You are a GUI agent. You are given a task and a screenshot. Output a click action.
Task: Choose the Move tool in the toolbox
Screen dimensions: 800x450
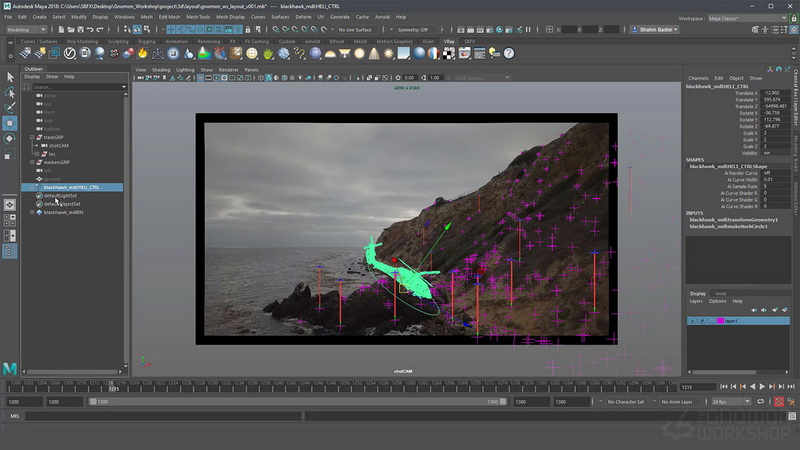pos(10,123)
